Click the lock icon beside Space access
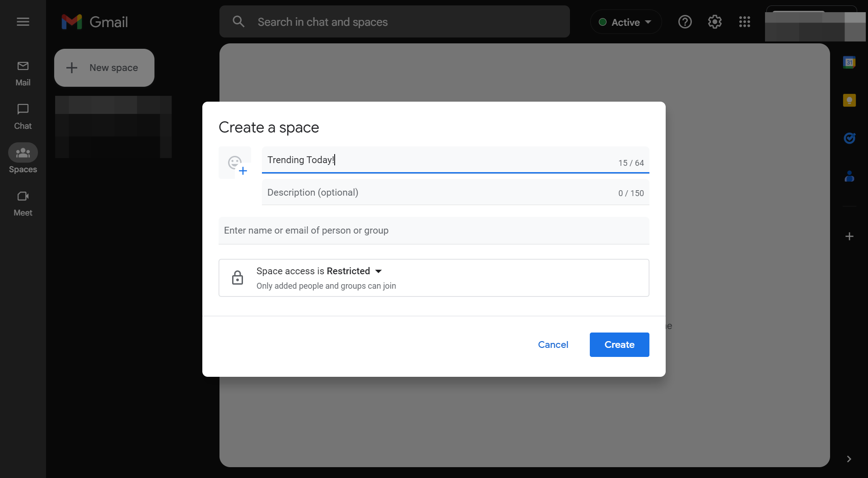This screenshot has height=478, width=868. [x=238, y=278]
